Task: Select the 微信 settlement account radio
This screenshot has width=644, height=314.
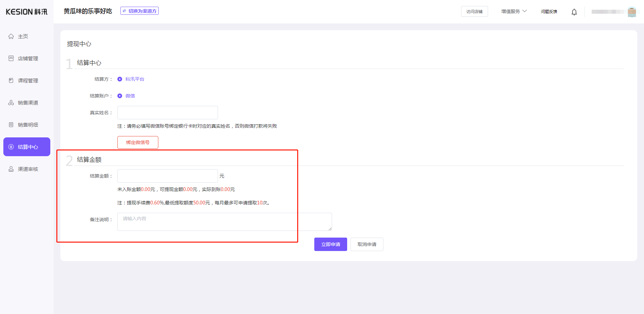Action: (x=120, y=96)
